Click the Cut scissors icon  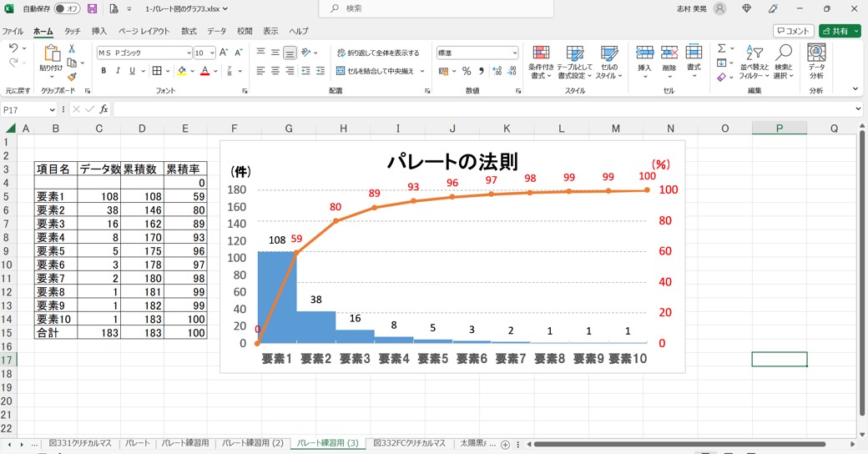coord(72,48)
